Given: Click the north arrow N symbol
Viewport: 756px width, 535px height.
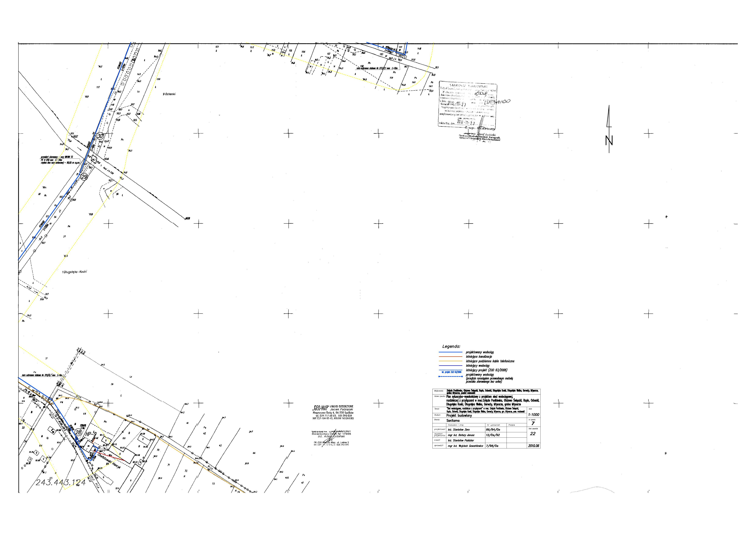Looking at the screenshot, I should [x=609, y=140].
